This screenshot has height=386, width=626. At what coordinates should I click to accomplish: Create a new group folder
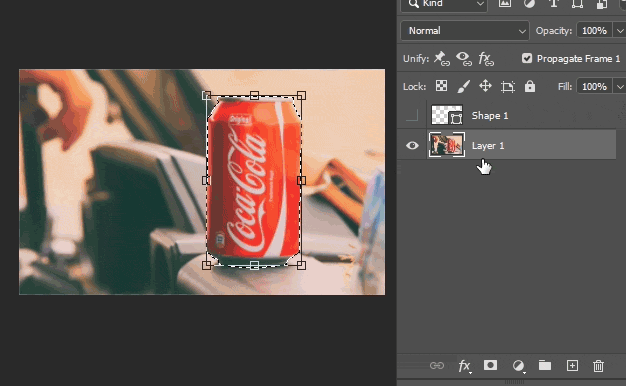pyautogui.click(x=545, y=365)
